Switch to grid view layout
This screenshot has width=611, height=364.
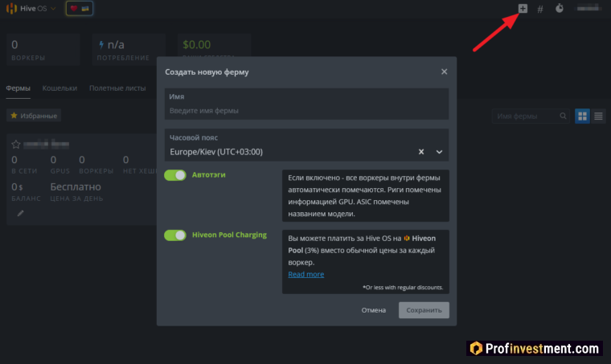click(583, 117)
